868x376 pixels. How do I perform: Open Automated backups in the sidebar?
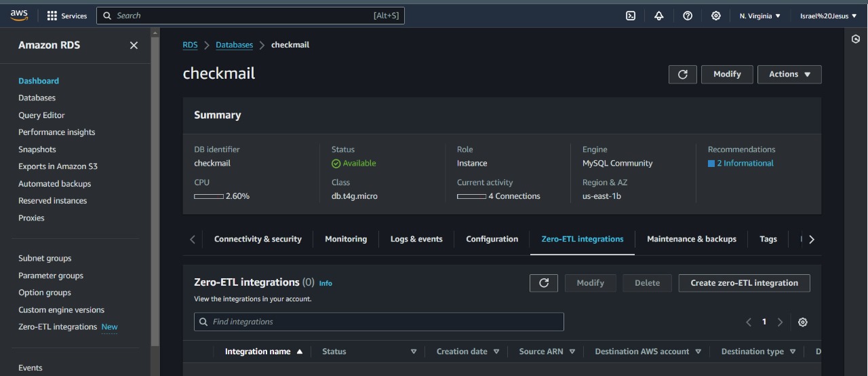[x=54, y=184]
